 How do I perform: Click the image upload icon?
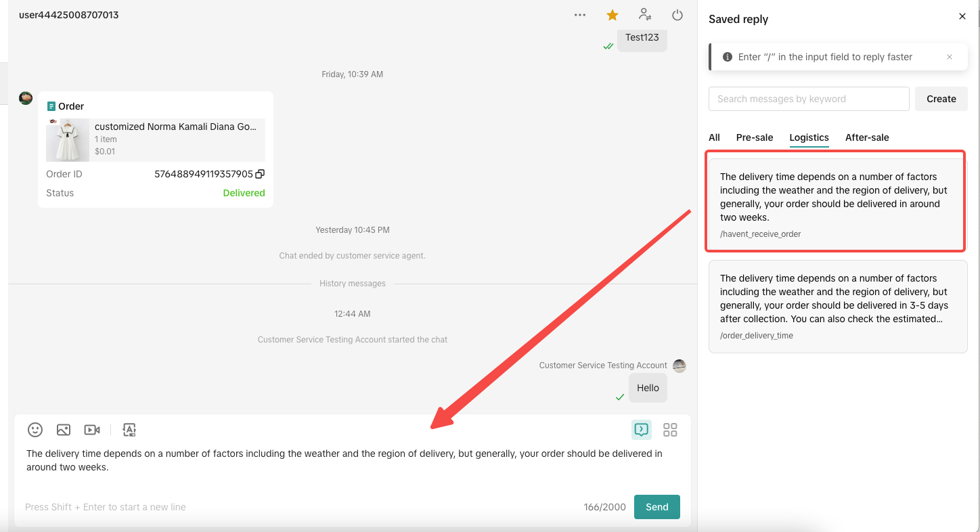point(64,430)
